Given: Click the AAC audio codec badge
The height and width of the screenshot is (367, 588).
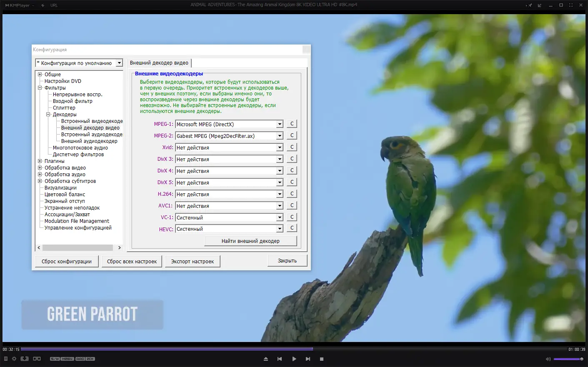Looking at the screenshot, I should (x=80, y=359).
